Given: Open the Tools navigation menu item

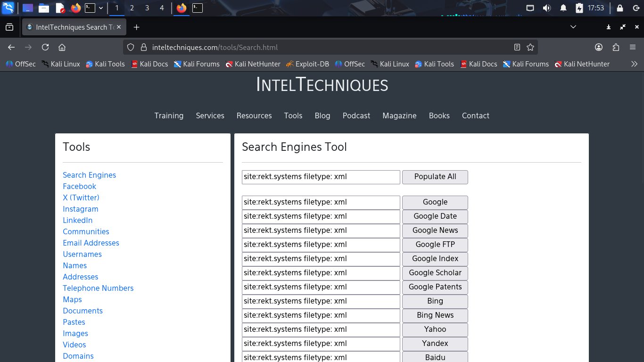Looking at the screenshot, I should point(293,115).
